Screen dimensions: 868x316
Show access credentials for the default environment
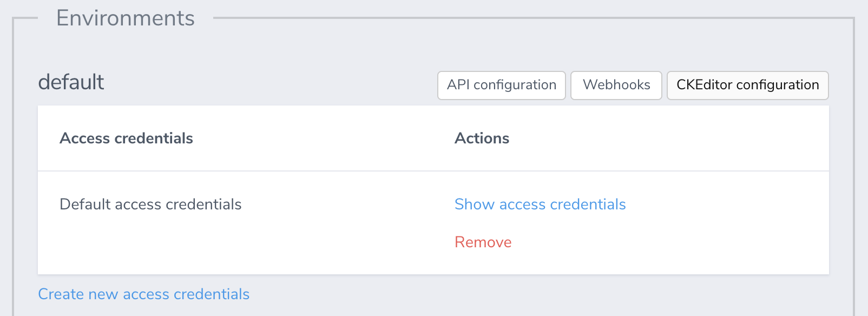pos(540,205)
